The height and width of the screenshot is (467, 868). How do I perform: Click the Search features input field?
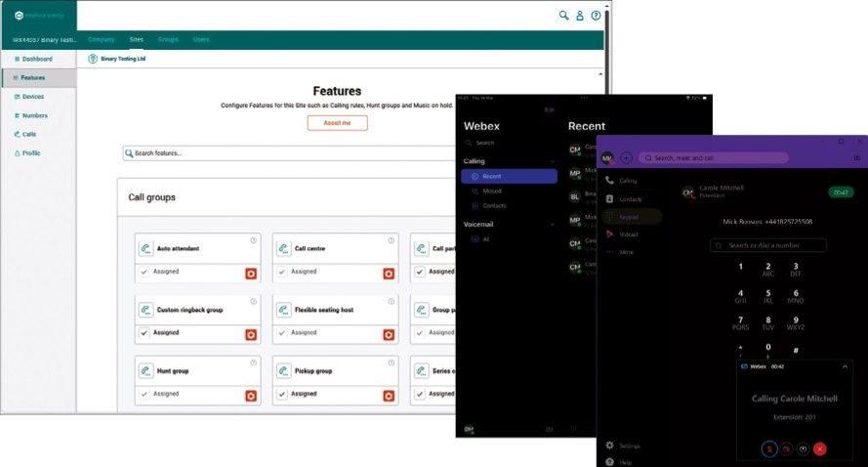(x=291, y=153)
